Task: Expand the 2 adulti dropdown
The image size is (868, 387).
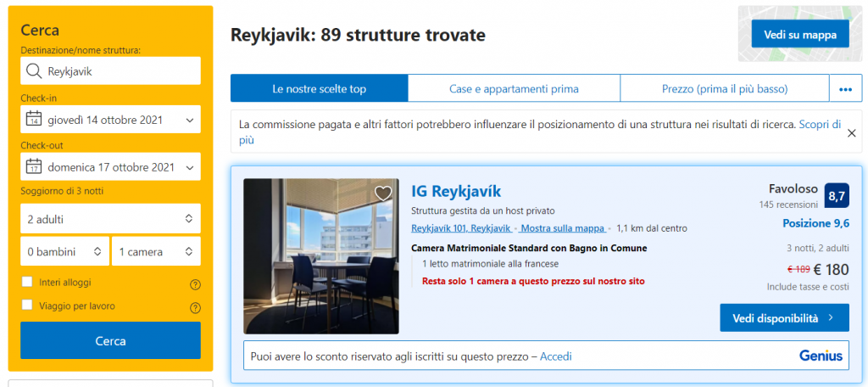Action: [x=110, y=219]
